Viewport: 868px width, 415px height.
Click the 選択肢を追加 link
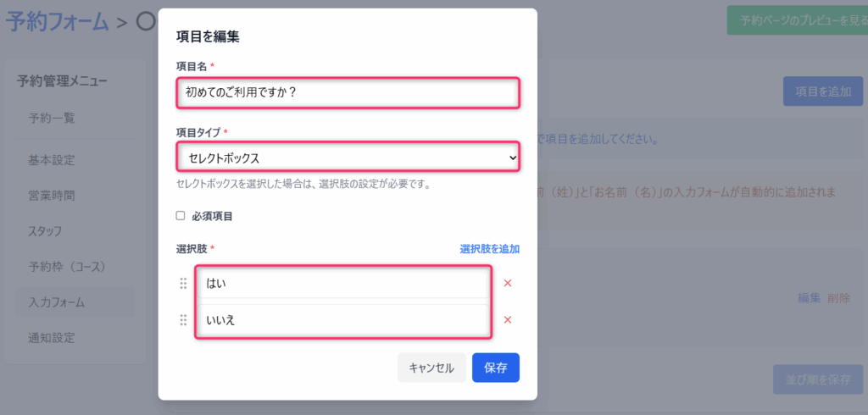489,249
